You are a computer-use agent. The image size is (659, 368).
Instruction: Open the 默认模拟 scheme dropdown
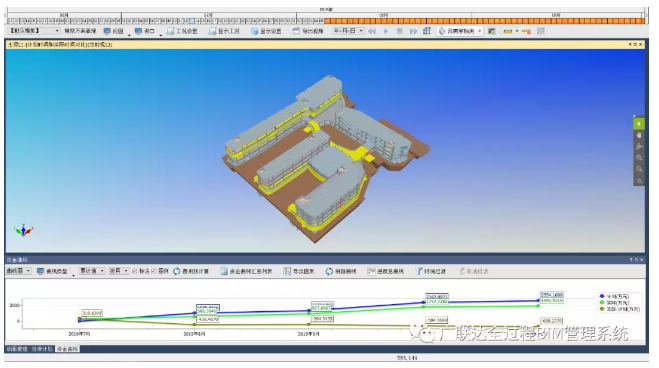(x=34, y=31)
